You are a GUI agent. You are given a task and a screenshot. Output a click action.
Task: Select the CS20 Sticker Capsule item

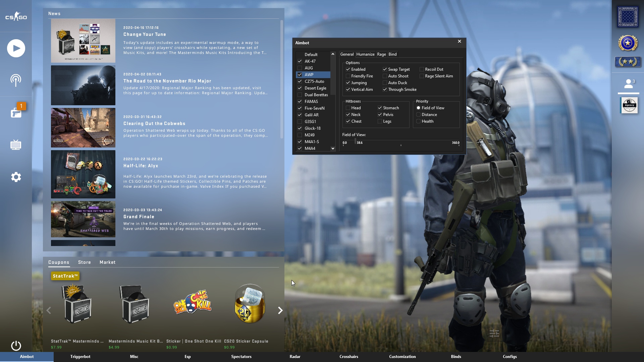click(250, 304)
